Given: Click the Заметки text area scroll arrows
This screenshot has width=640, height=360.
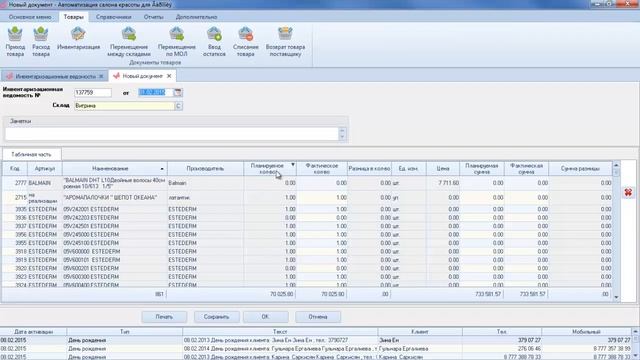Looking at the screenshot, I should point(342,133).
